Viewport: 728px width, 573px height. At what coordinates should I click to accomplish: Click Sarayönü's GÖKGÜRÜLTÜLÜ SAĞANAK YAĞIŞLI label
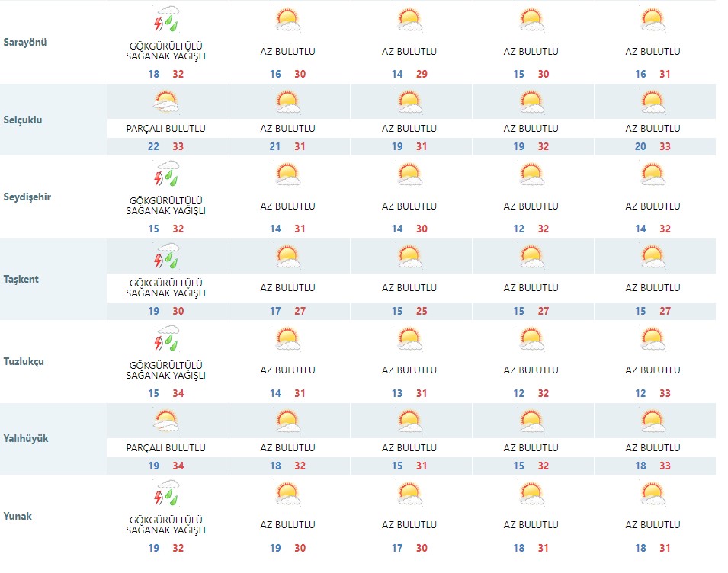coord(165,51)
